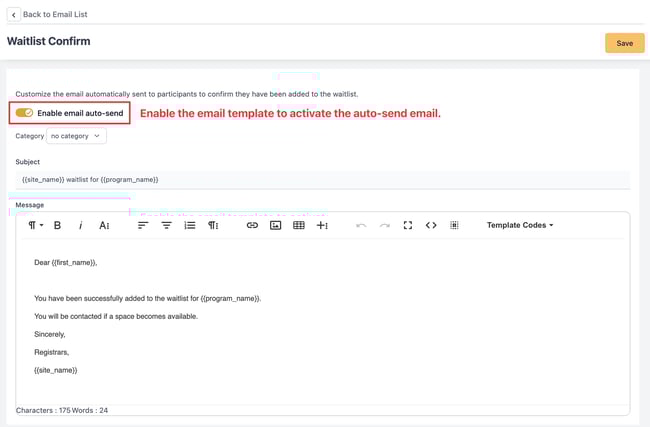Toggle Enable email auto-send switch
The width and height of the screenshot is (650, 427).
24,113
